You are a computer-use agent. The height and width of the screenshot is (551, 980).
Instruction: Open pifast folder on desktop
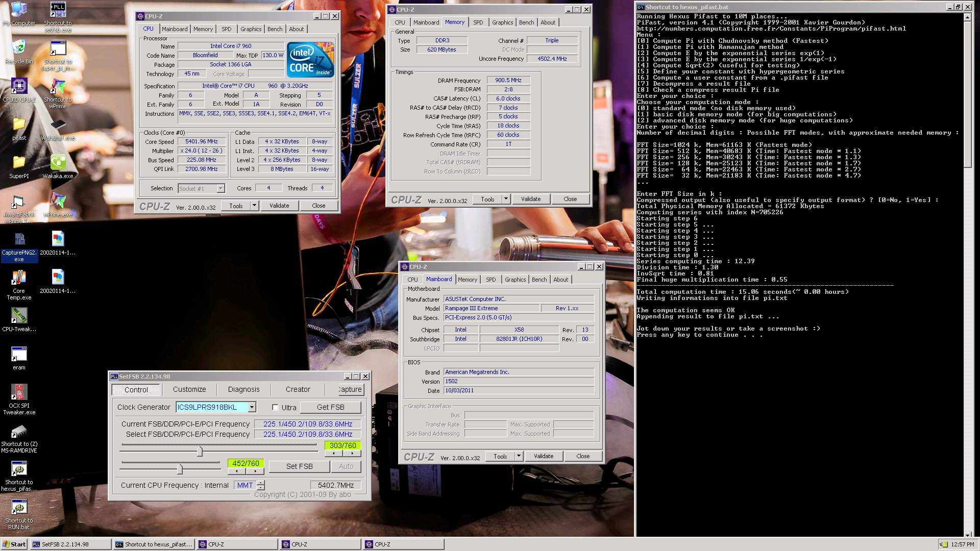tap(19, 129)
